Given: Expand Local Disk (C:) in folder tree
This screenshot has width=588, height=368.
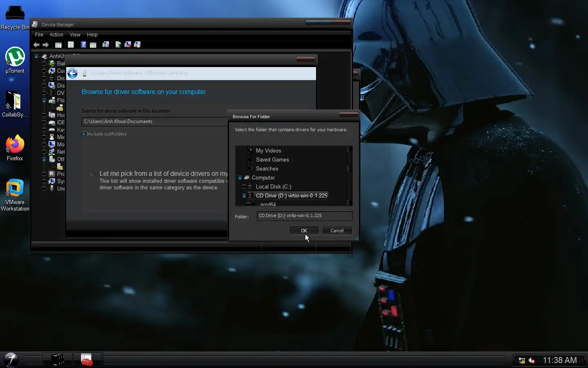Looking at the screenshot, I should coord(244,187).
